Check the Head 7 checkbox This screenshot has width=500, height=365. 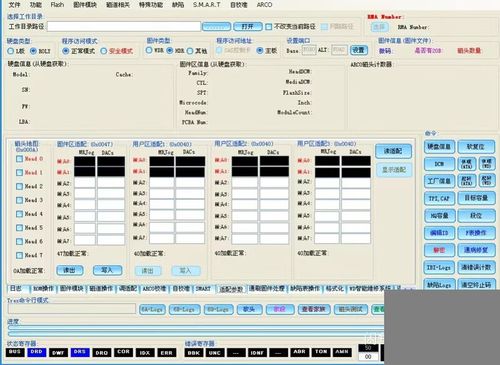coord(19,255)
